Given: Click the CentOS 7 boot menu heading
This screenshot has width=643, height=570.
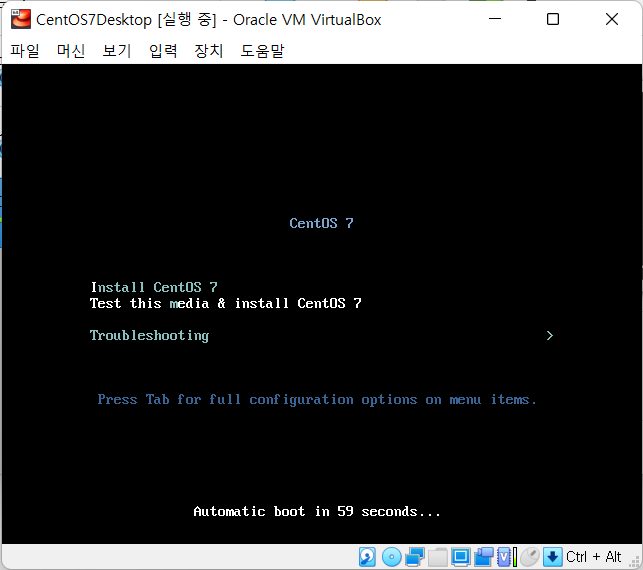Looking at the screenshot, I should point(321,223).
